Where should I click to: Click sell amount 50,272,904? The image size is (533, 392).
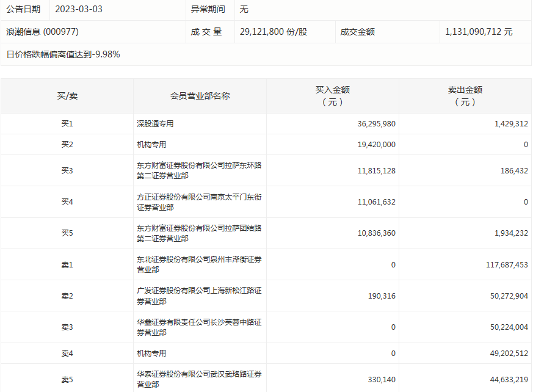coord(509,296)
